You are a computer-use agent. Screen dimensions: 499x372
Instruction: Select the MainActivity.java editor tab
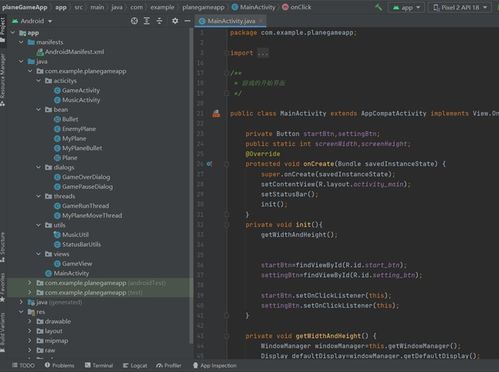tap(230, 21)
